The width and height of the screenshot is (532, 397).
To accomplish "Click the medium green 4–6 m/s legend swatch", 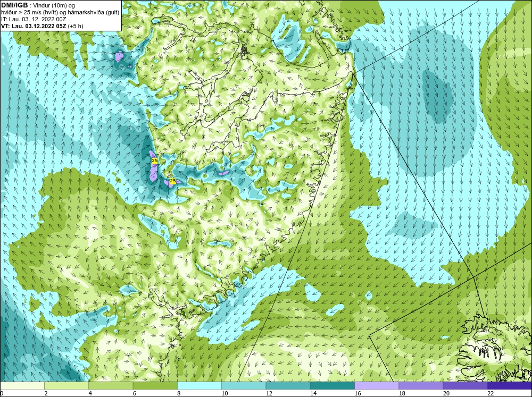I will click(x=111, y=386).
